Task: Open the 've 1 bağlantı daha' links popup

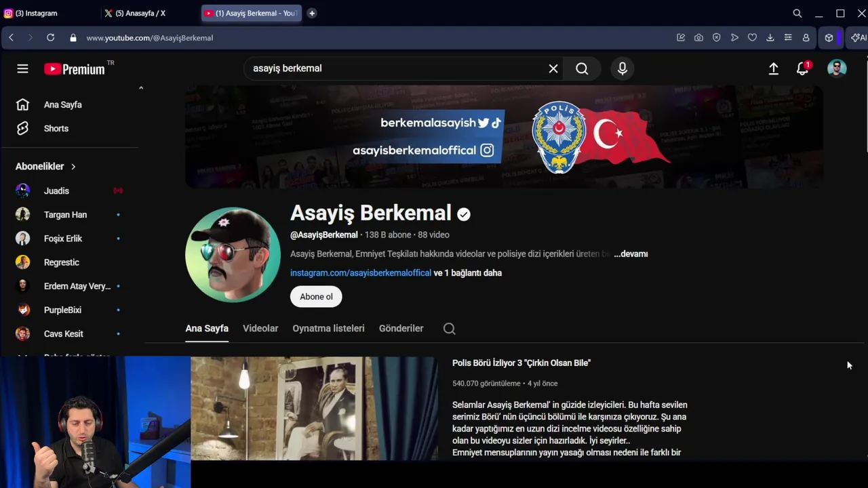Action: (x=468, y=273)
